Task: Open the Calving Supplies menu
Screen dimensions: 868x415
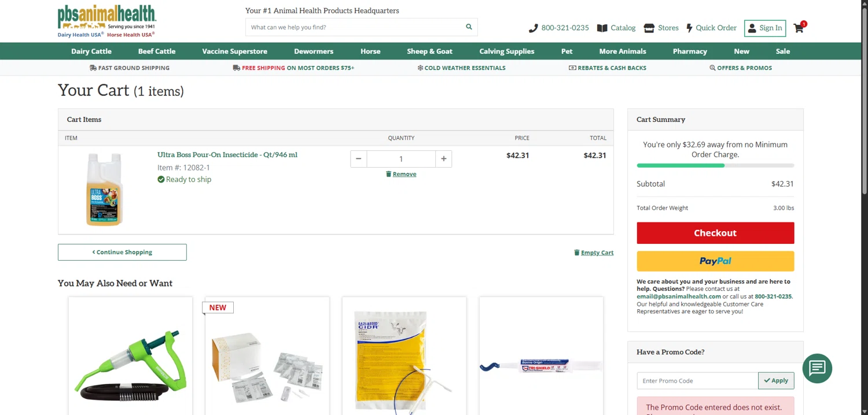Action: pyautogui.click(x=507, y=51)
